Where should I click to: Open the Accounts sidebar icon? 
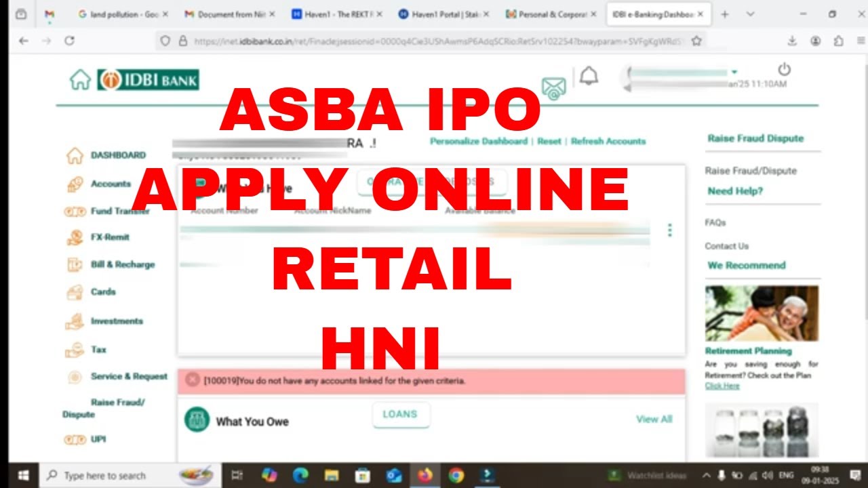tap(75, 184)
